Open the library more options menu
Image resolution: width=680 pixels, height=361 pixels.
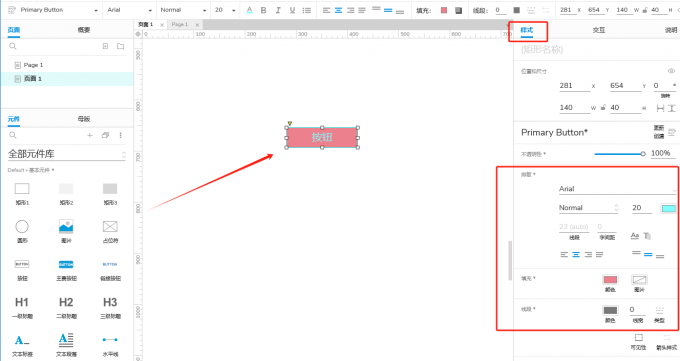[121, 135]
